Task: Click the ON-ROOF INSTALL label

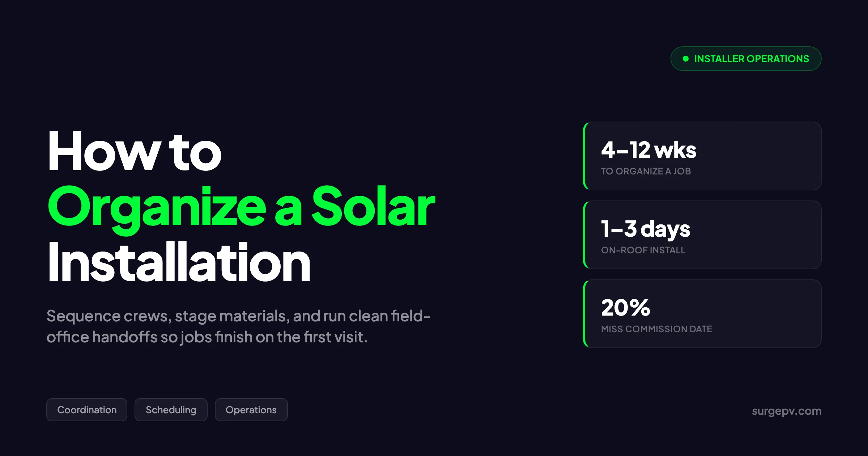Action: click(643, 250)
